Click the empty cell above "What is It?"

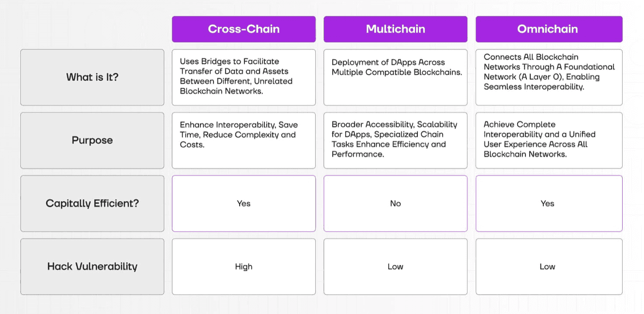point(92,29)
